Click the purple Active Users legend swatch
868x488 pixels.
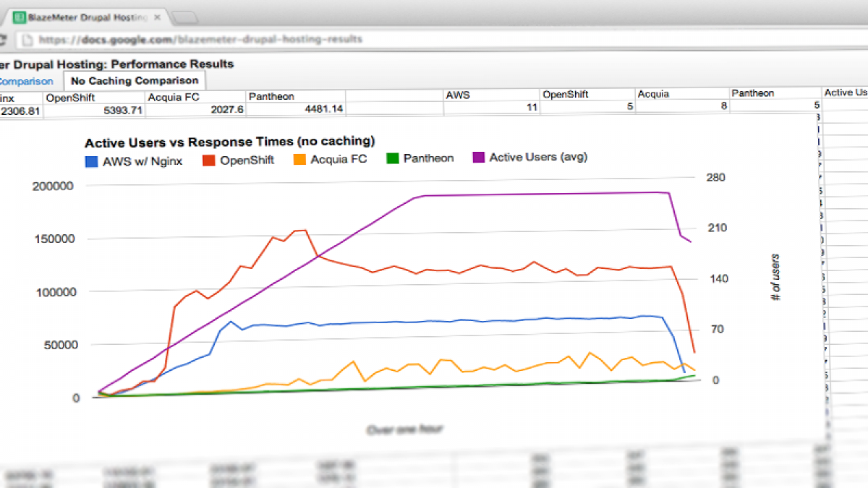pyautogui.click(x=479, y=157)
